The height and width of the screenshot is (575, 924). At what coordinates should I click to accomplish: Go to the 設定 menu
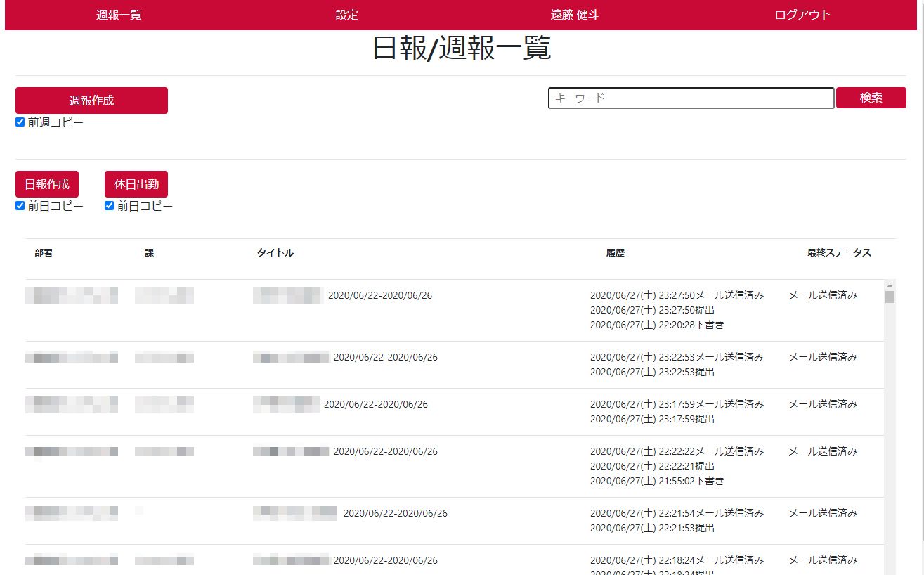tap(346, 15)
